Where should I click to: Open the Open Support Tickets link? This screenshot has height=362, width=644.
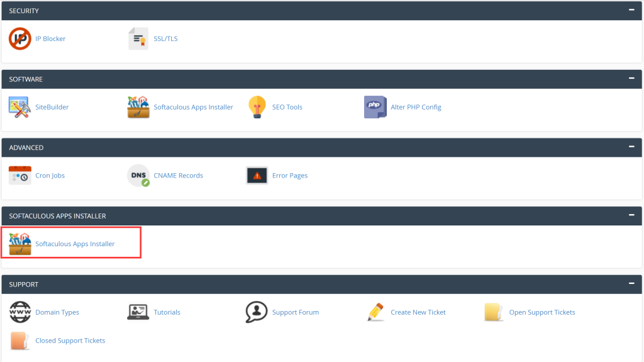pyautogui.click(x=541, y=312)
